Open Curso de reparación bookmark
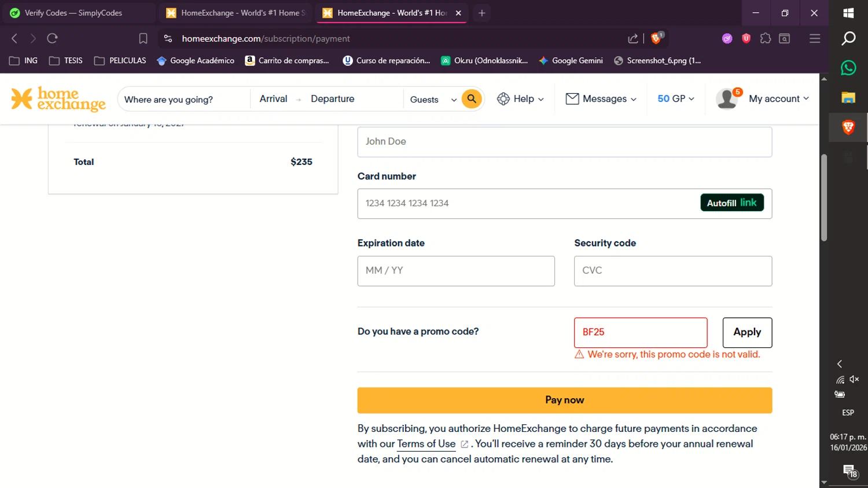 387,60
